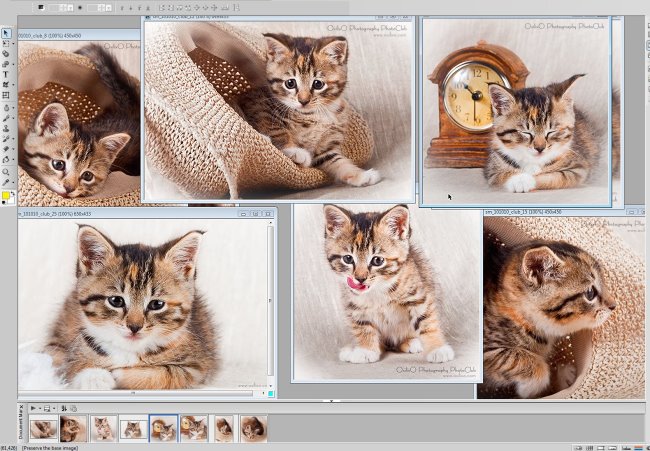
Task: Select the tool icon just below the Selection tool
Action: click(x=6, y=54)
